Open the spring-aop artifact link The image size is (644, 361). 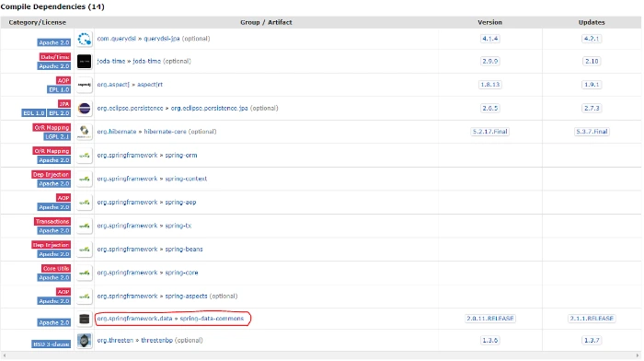(180, 203)
